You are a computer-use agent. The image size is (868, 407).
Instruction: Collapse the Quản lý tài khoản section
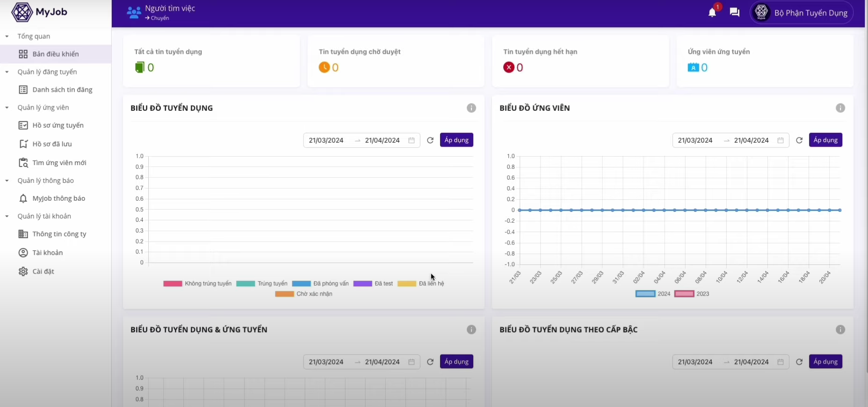pyautogui.click(x=7, y=216)
